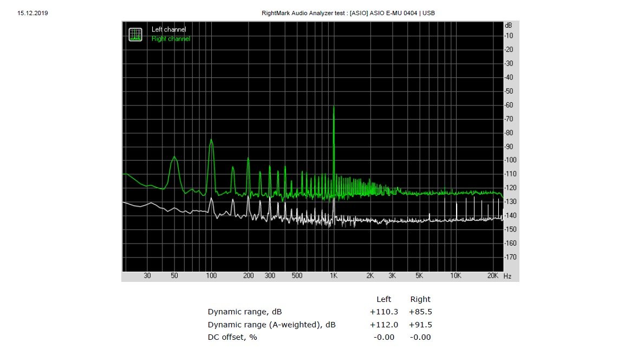
Task: Click the 10K frequency axis label
Action: pos(456,276)
